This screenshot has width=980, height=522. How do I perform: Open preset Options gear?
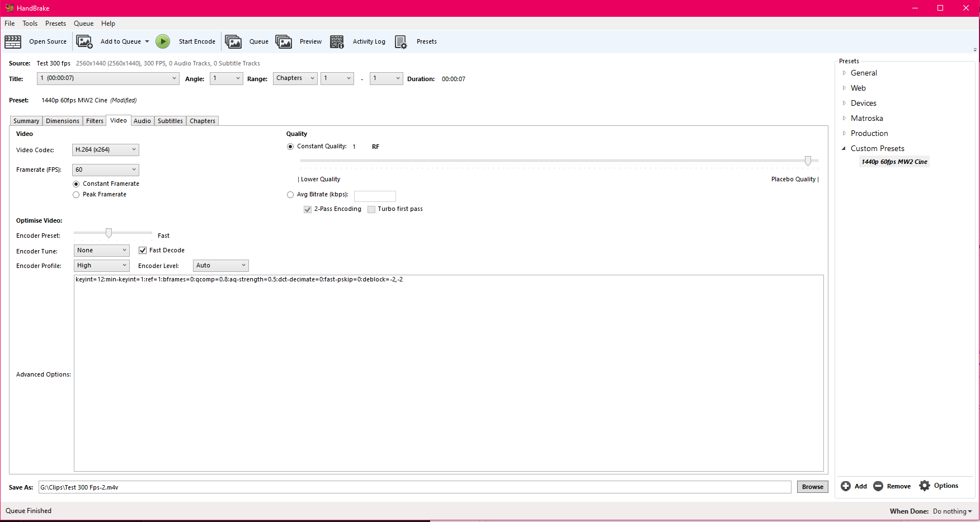939,486
